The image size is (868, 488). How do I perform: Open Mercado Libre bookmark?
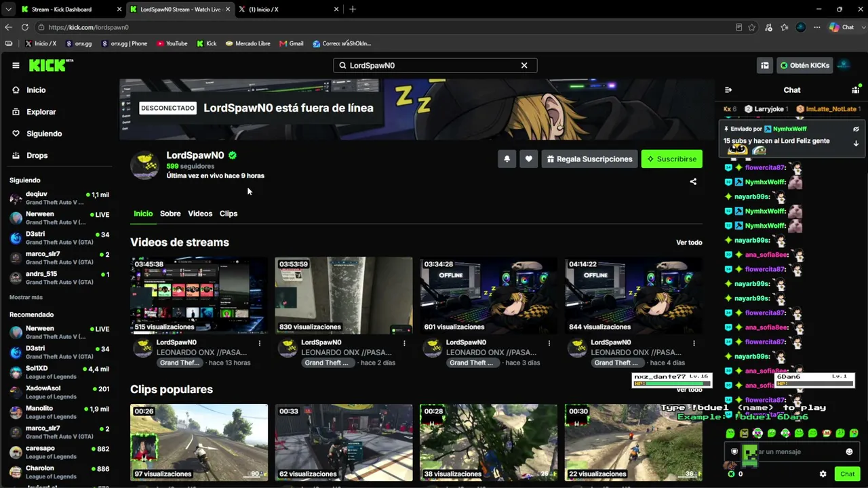248,43
